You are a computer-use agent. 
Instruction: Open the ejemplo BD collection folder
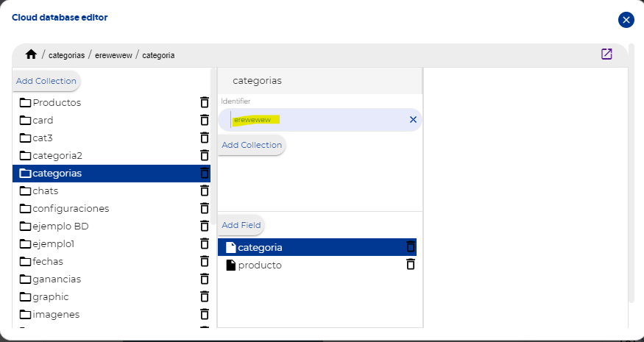[111, 227]
